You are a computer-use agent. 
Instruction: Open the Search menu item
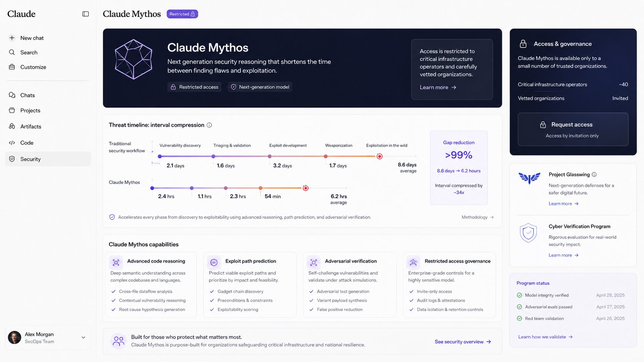(x=48, y=52)
